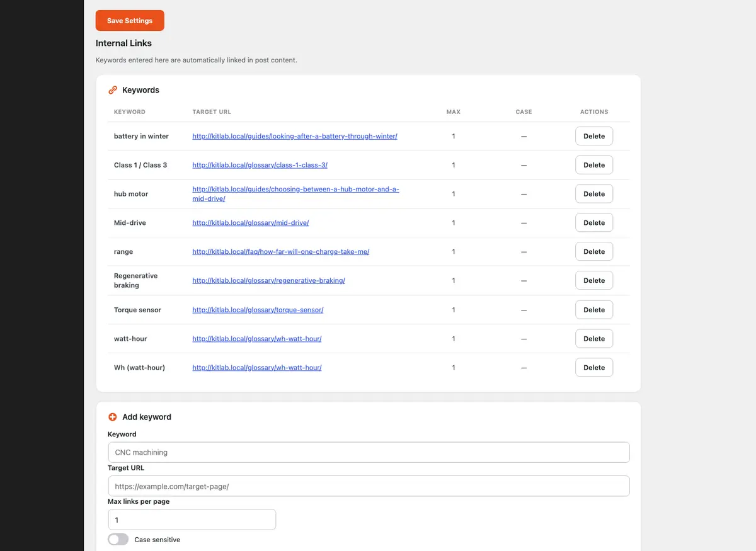Focus the Keyword input field
756x551 pixels.
[369, 452]
